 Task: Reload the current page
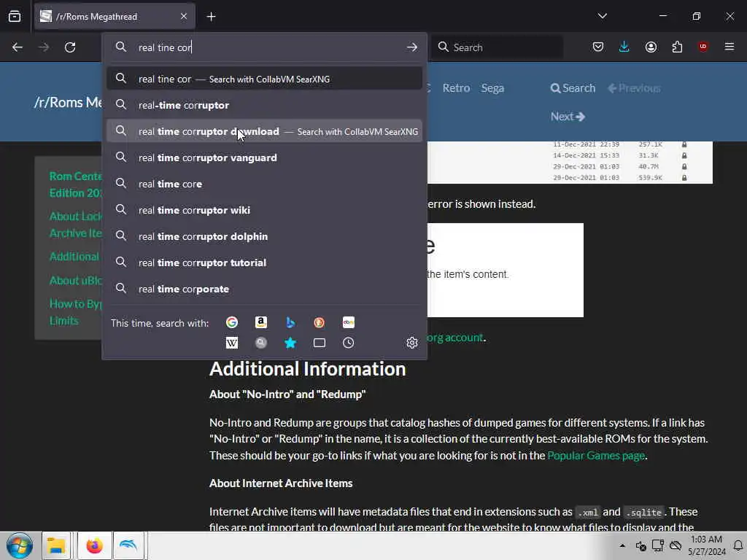tap(70, 47)
